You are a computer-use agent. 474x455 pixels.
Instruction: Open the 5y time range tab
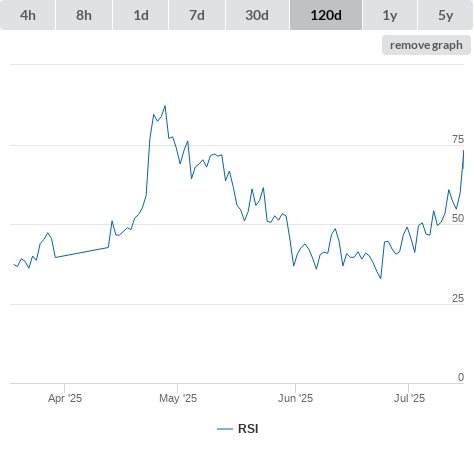tap(445, 15)
